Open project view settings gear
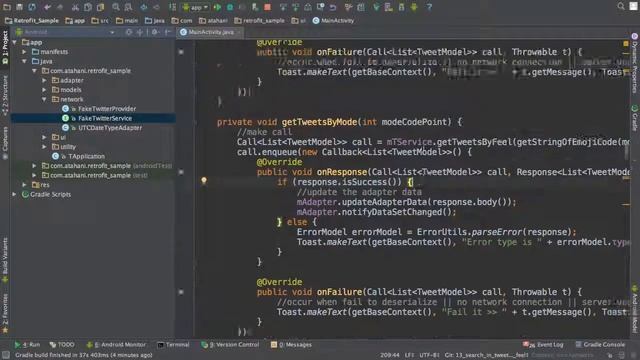 (155, 32)
